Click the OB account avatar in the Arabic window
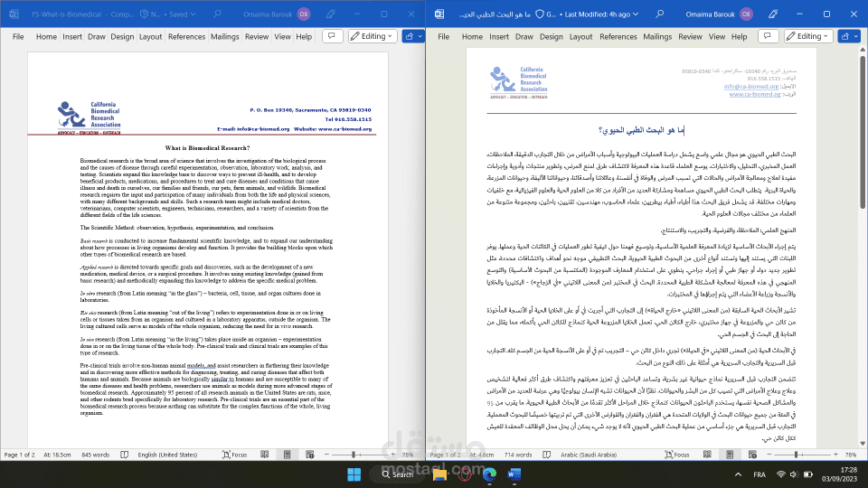The width and height of the screenshot is (868, 488). tap(746, 14)
